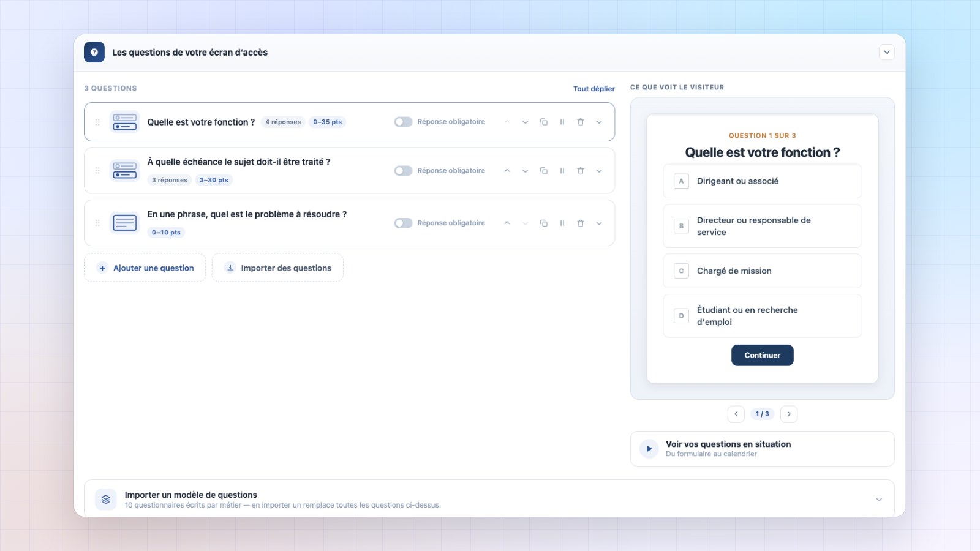Duplicate the 'Quelle est votre fonction ?' question
The width and height of the screenshot is (980, 551).
[x=543, y=122]
